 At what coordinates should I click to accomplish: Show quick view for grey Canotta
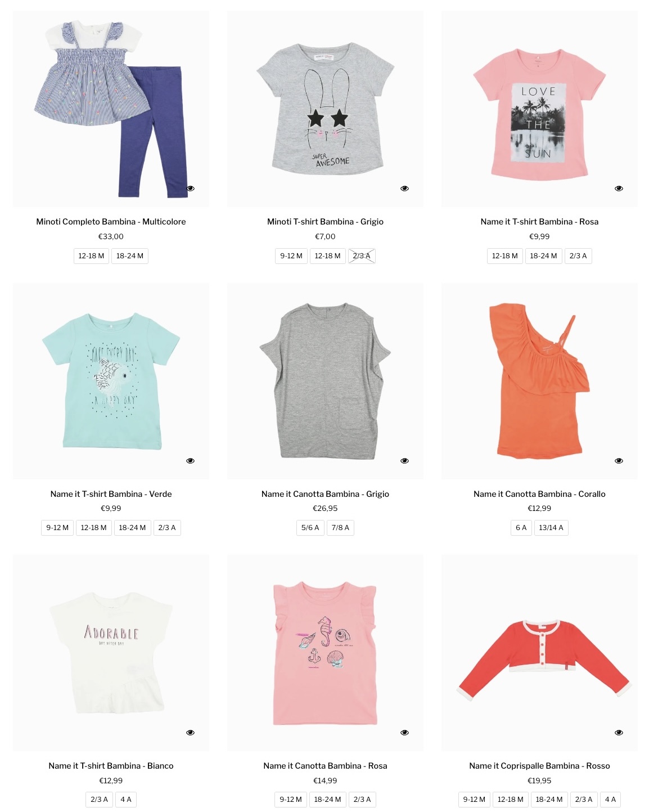click(404, 461)
